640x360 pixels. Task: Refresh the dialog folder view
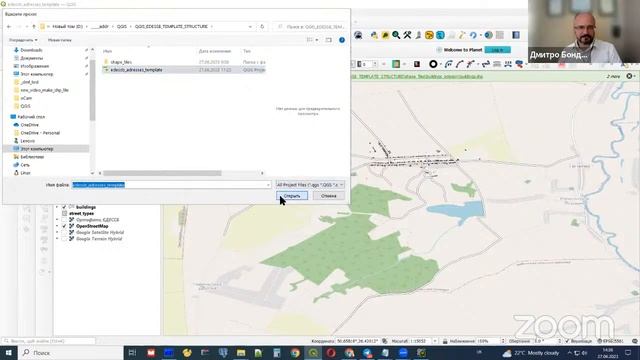262,27
